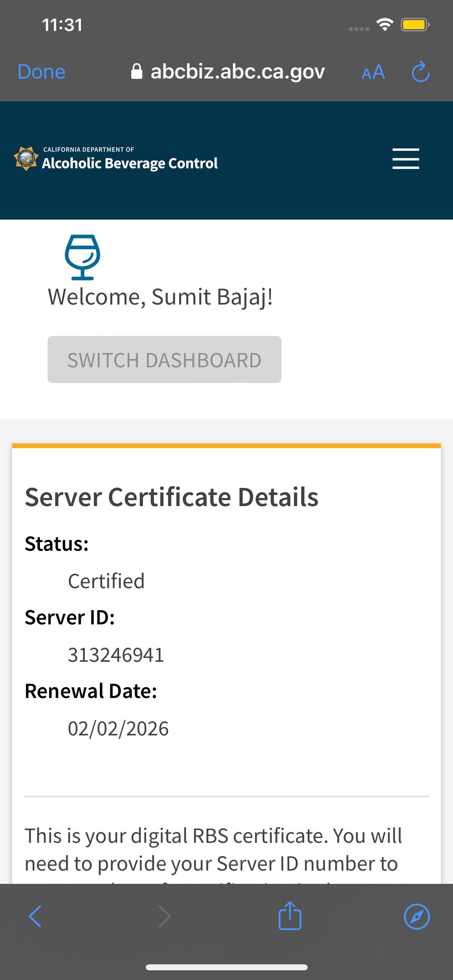Open the Share sheet icon
453x980 pixels.
click(290, 916)
